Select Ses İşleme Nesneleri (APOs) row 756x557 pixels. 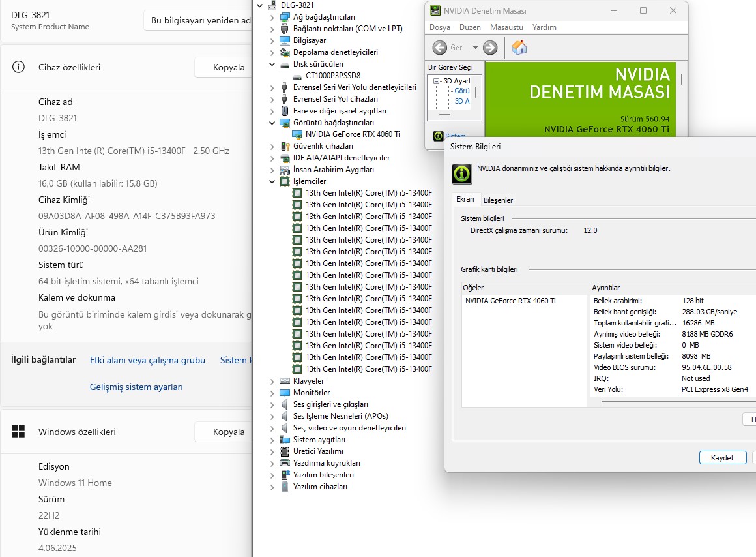(x=340, y=416)
